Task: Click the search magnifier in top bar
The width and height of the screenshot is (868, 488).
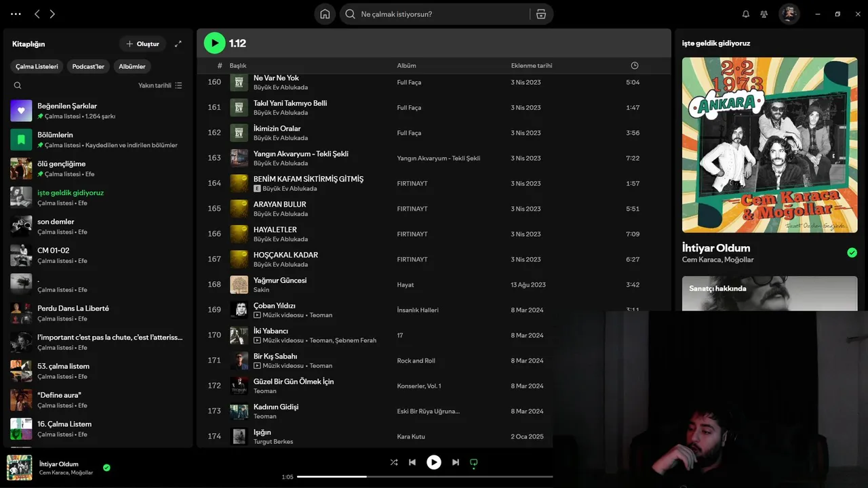Action: coord(351,14)
